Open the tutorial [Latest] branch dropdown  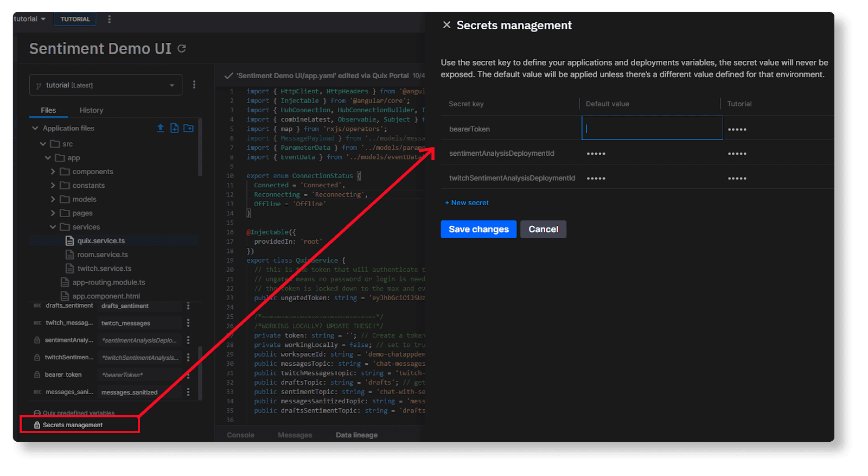tap(105, 85)
